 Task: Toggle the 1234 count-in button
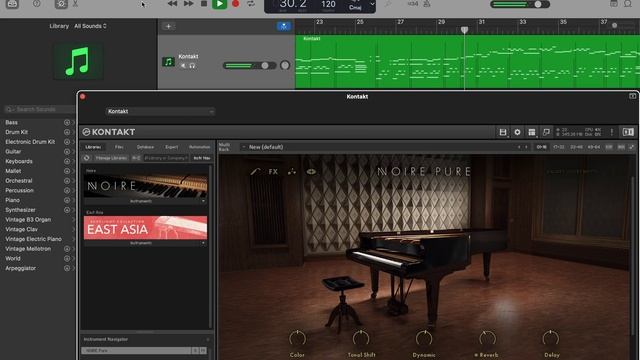click(413, 4)
